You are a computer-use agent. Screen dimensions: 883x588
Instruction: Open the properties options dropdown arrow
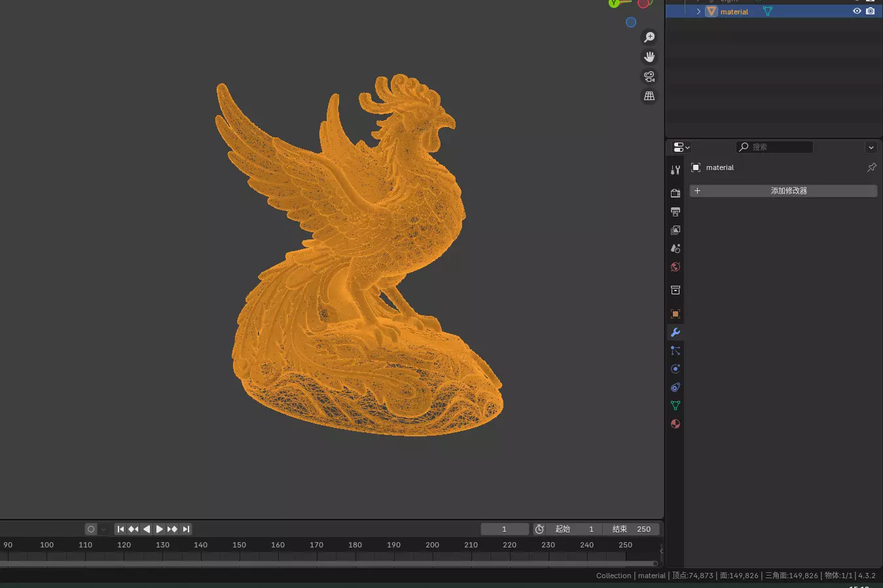coord(871,147)
